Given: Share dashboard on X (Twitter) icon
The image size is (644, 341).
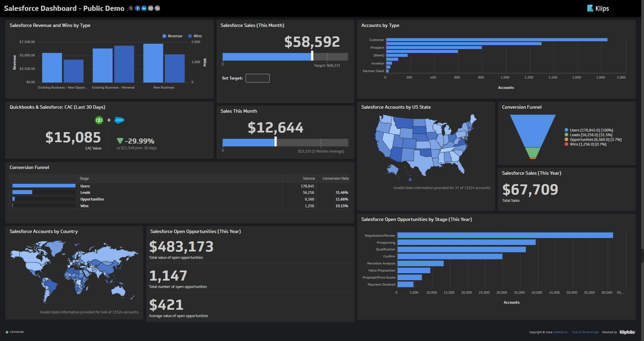Looking at the screenshot, I should 131,8.
